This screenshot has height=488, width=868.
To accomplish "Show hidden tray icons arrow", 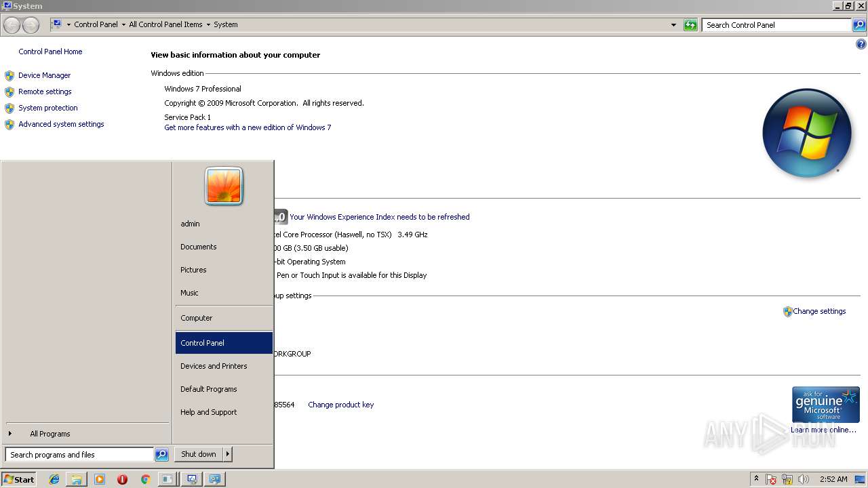I will pyautogui.click(x=756, y=479).
